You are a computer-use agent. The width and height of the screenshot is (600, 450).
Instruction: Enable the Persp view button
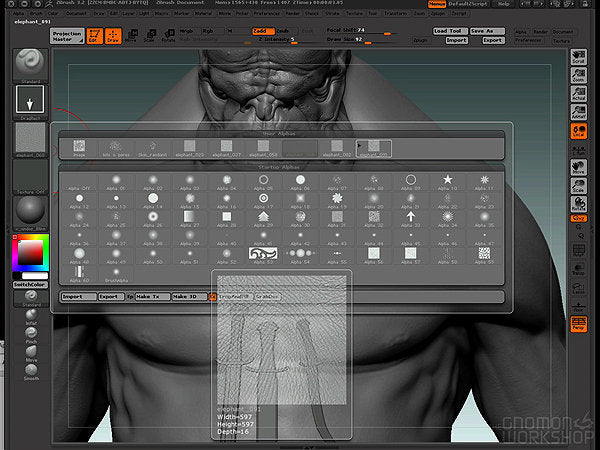coord(578,322)
